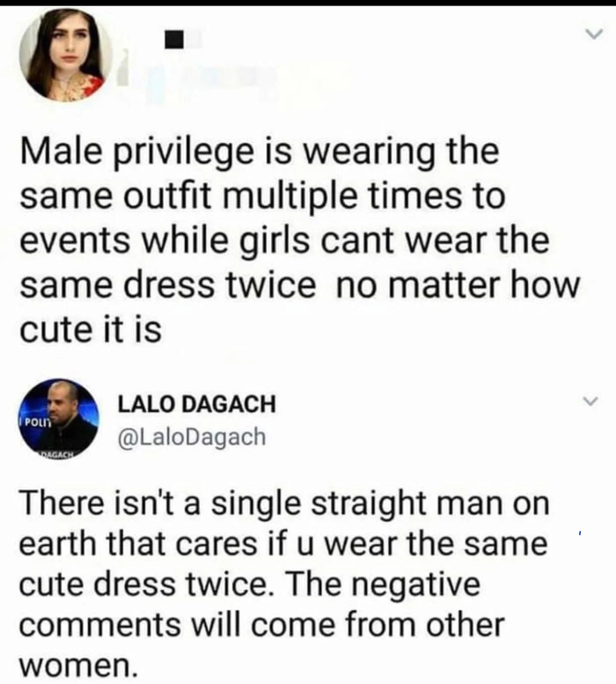
Task: Click the line "There isn't a single straight man on"
Action: click(x=284, y=504)
